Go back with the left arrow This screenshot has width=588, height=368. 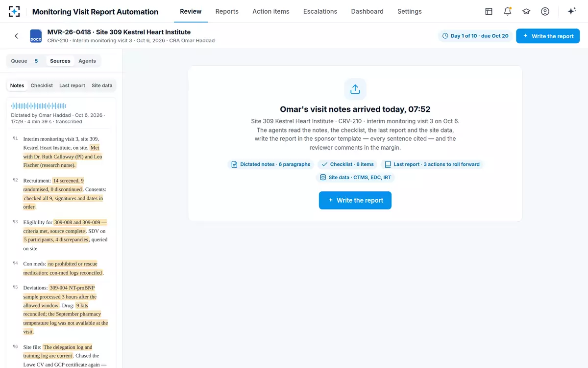(x=16, y=36)
